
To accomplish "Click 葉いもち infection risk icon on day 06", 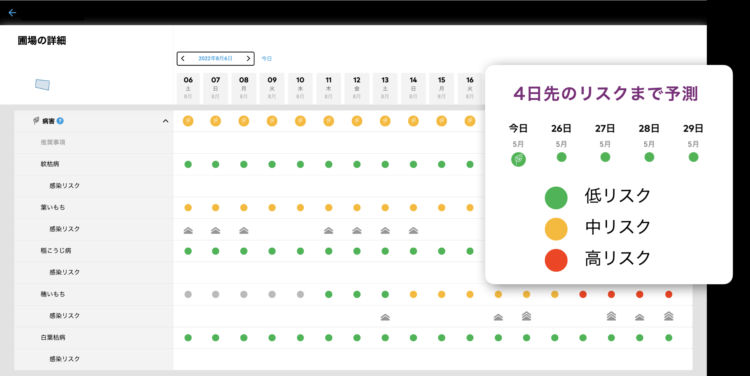I will point(188,231).
